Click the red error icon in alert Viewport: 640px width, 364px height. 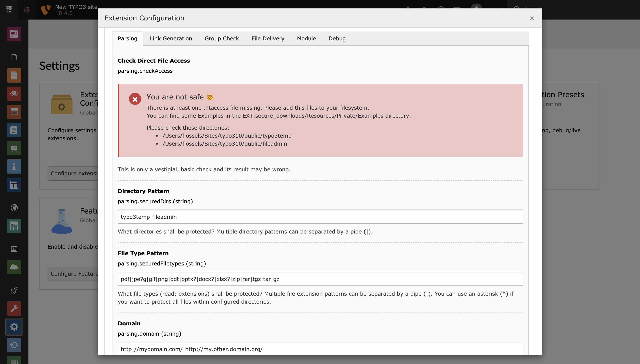coord(135,99)
